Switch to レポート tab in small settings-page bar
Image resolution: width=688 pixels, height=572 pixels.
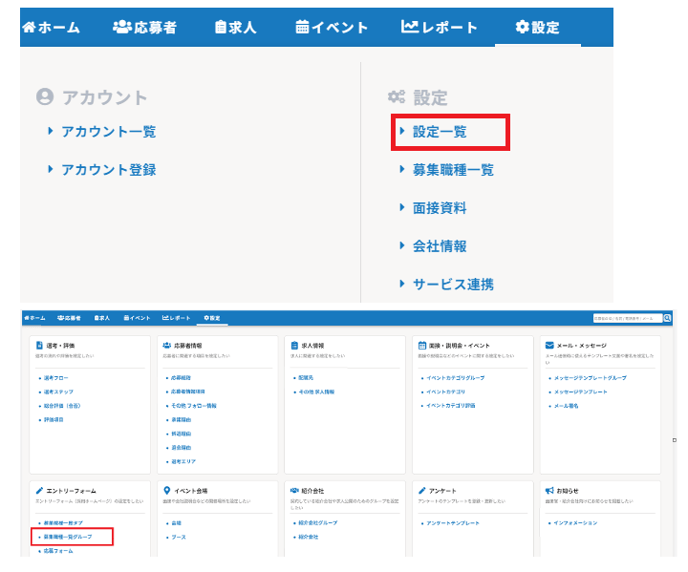[x=176, y=318]
